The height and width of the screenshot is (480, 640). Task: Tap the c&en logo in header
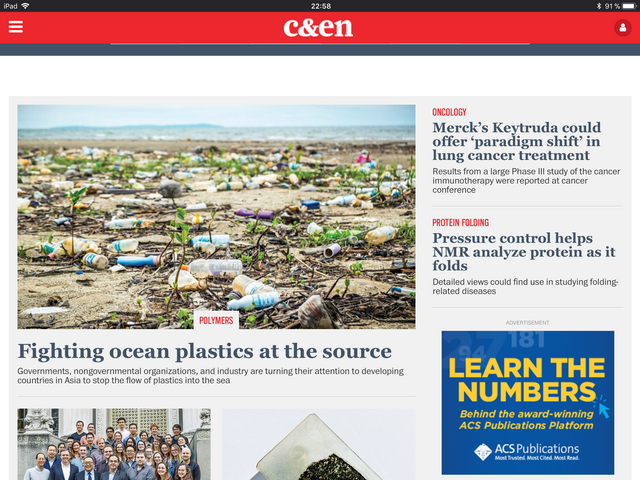point(318,28)
